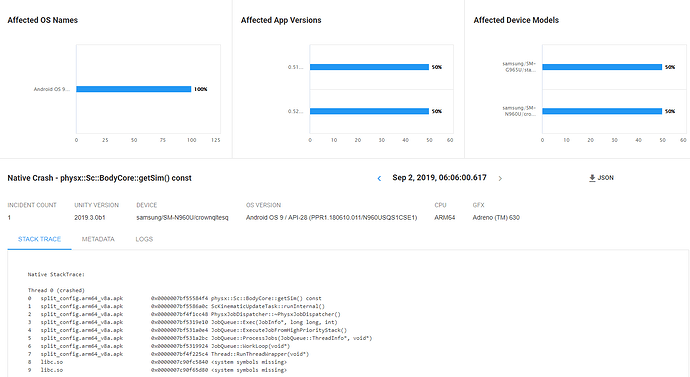The height and width of the screenshot is (377, 690).
Task: Switch to the Metadata tab
Action: tap(98, 239)
